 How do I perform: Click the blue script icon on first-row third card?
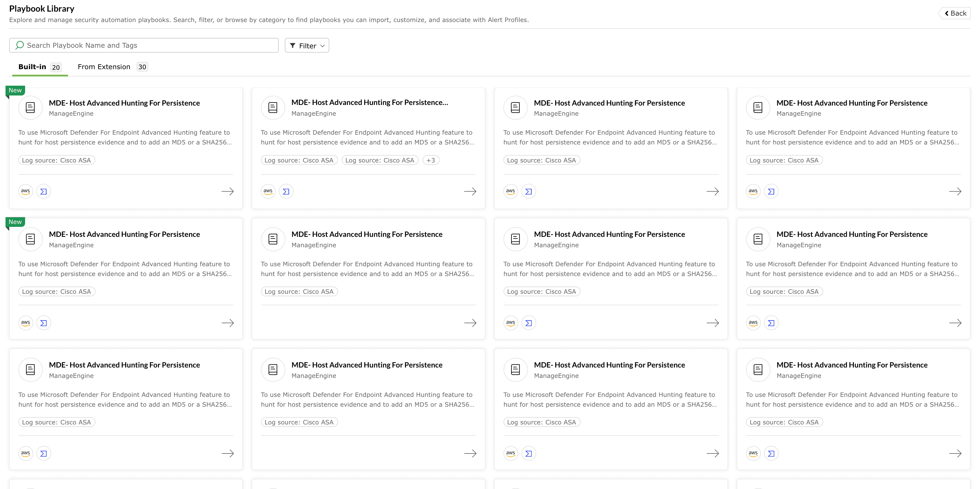tap(529, 191)
